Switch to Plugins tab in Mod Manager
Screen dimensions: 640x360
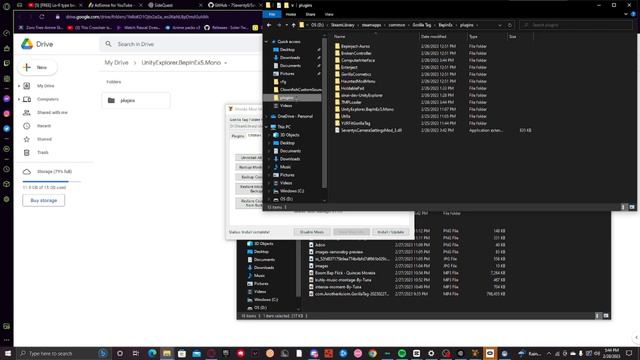tap(238, 136)
